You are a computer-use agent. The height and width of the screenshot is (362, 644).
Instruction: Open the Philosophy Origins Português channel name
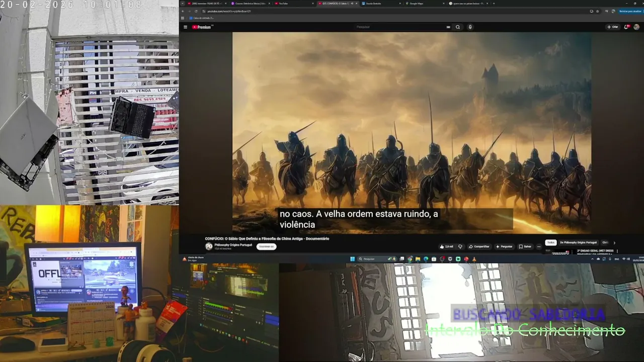point(233,245)
